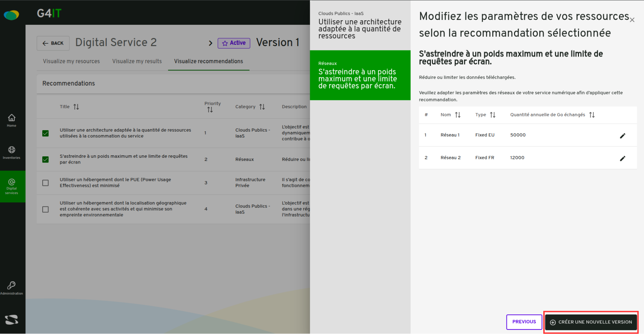The width and height of the screenshot is (644, 334).
Task: Sort recommendations by Category
Action: pyautogui.click(x=262, y=107)
